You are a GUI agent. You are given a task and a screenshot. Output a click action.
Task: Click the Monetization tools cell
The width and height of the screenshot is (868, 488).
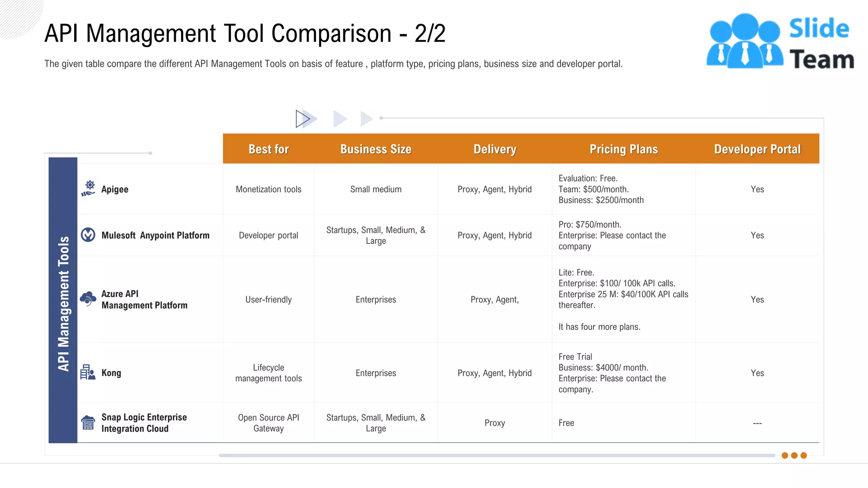[269, 189]
